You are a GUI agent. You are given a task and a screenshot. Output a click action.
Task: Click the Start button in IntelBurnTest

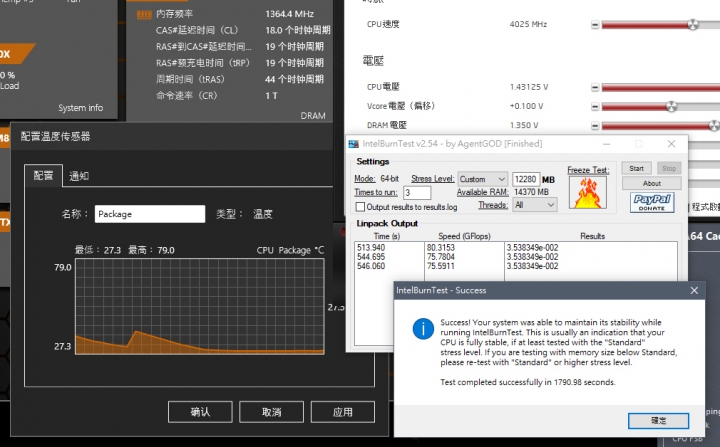pyautogui.click(x=636, y=168)
